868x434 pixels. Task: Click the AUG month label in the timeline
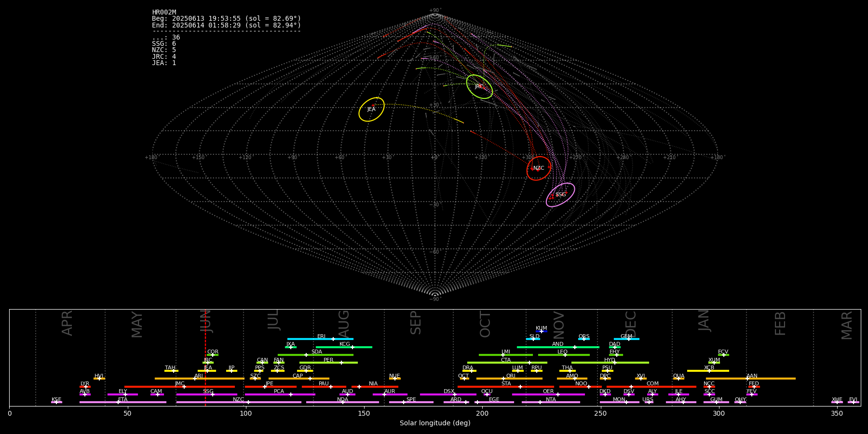pos(344,324)
